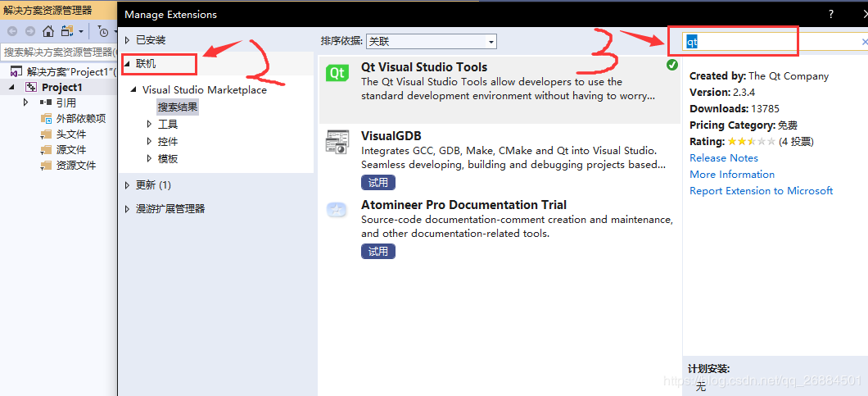Click Report Extension to Microsoft link
Viewport: 868px width, 396px height.
tap(762, 191)
